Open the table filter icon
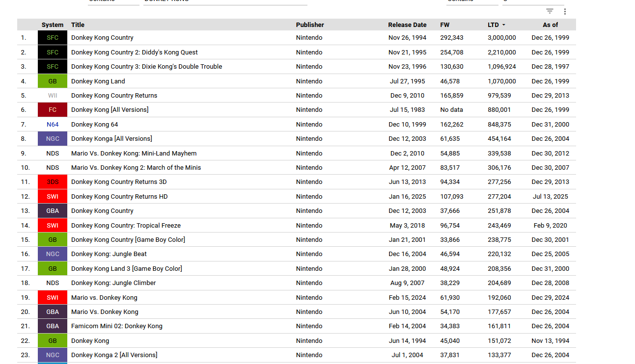 click(x=550, y=11)
